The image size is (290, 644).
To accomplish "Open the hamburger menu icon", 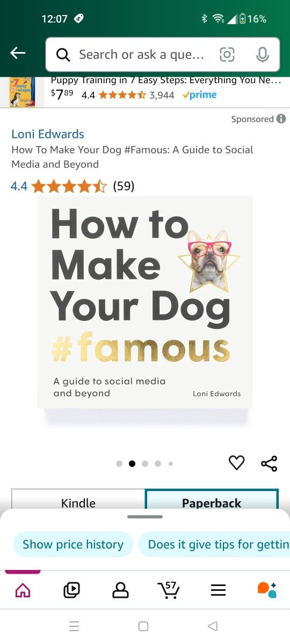I will [x=218, y=590].
